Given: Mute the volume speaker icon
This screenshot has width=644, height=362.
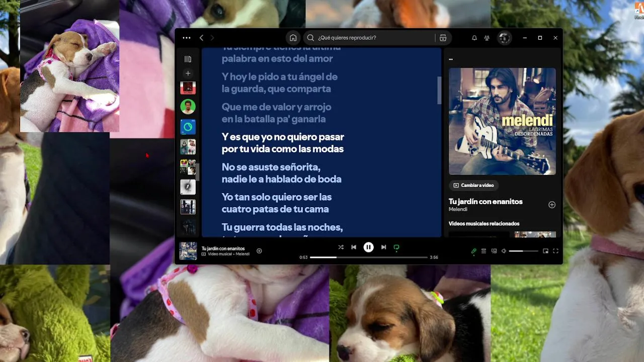Looking at the screenshot, I should (x=504, y=251).
